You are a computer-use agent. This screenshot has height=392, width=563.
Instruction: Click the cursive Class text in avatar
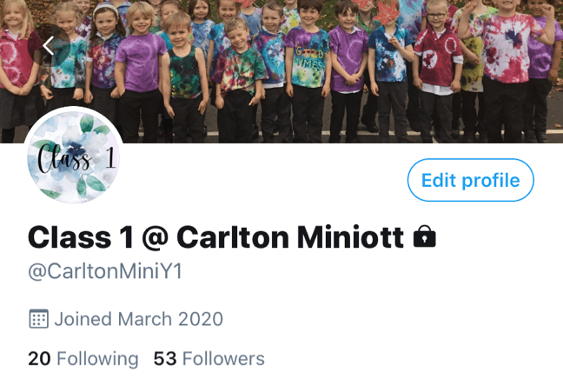point(64,158)
